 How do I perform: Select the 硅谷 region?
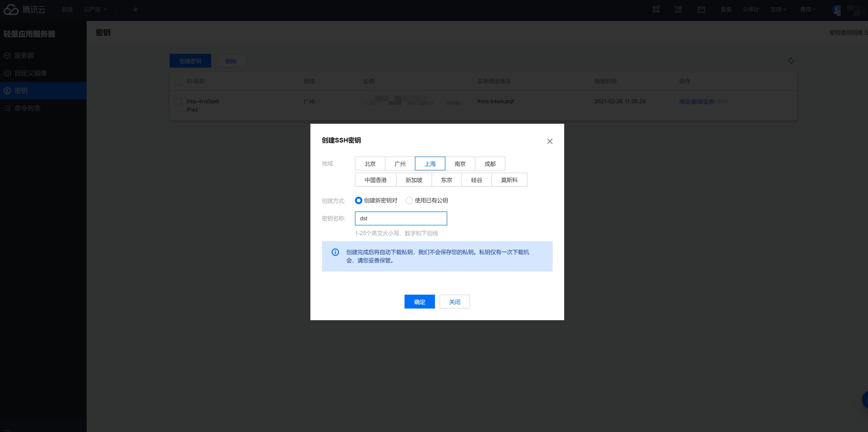(x=477, y=180)
